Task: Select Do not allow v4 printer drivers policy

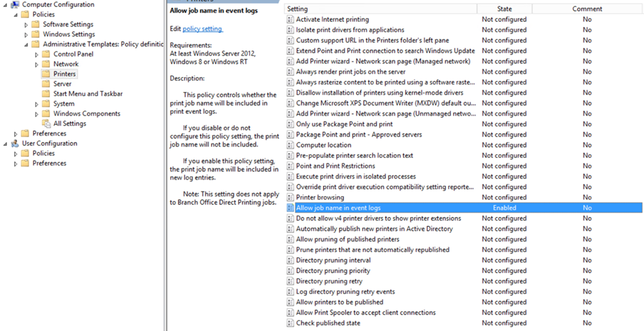Action: pos(378,218)
